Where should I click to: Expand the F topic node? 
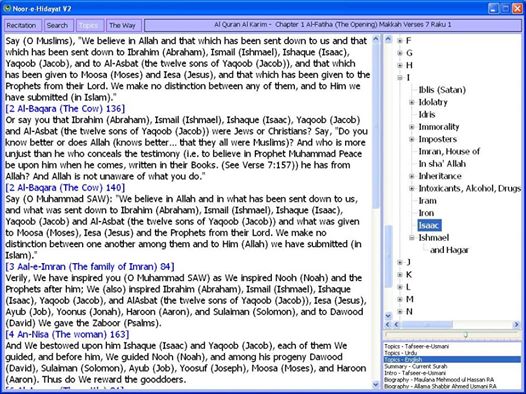[x=400, y=41]
